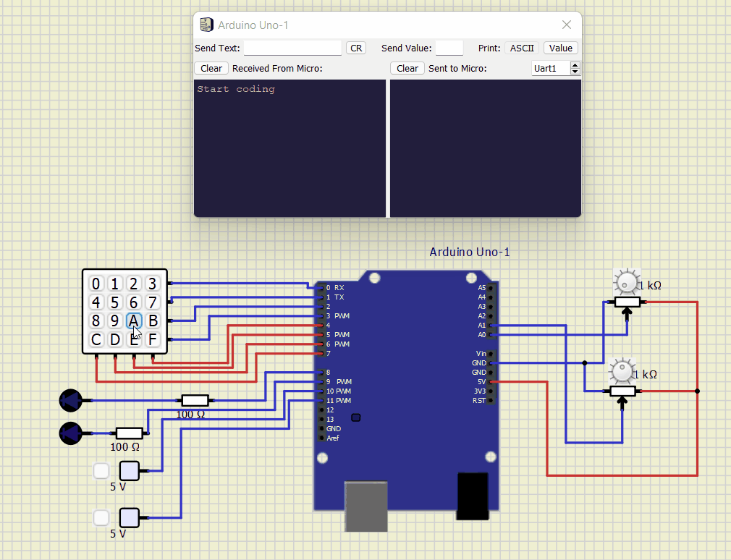Click keypad key 6
This screenshot has width=731, height=560.
pos(134,302)
